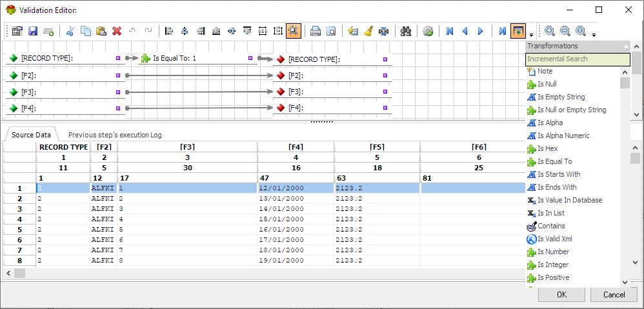
Task: Click the auto-map fields icon beside the broom
Action: pyautogui.click(x=384, y=31)
